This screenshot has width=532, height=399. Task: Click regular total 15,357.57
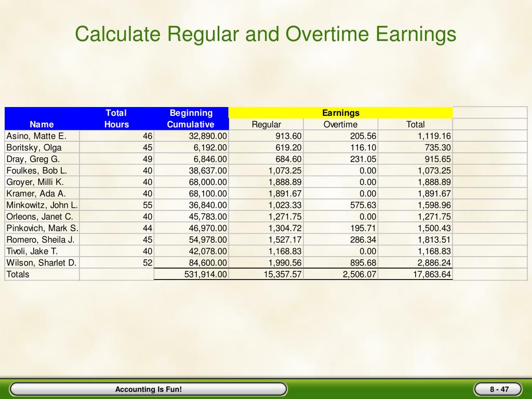(283, 274)
